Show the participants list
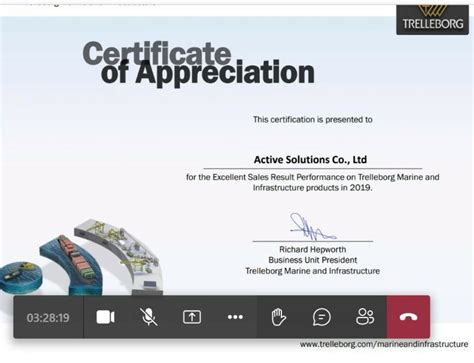The height and width of the screenshot is (363, 474). click(365, 317)
